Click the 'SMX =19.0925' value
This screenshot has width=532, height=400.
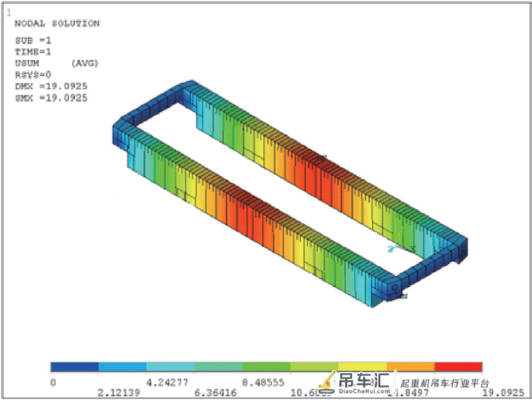pyautogui.click(x=51, y=98)
